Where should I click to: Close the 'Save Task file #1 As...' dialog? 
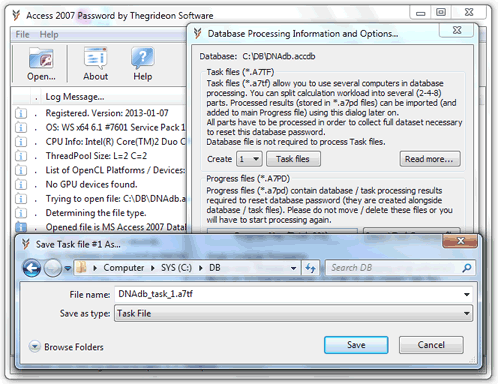[x=460, y=241]
